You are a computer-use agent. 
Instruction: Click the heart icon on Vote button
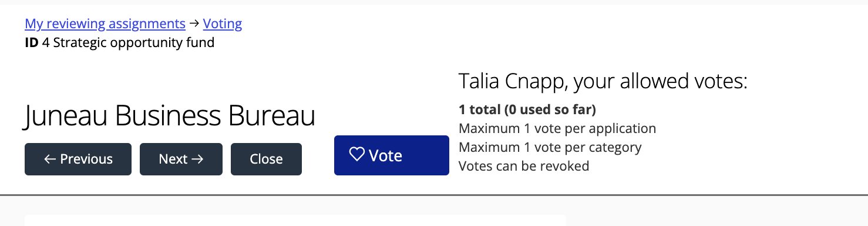(357, 155)
